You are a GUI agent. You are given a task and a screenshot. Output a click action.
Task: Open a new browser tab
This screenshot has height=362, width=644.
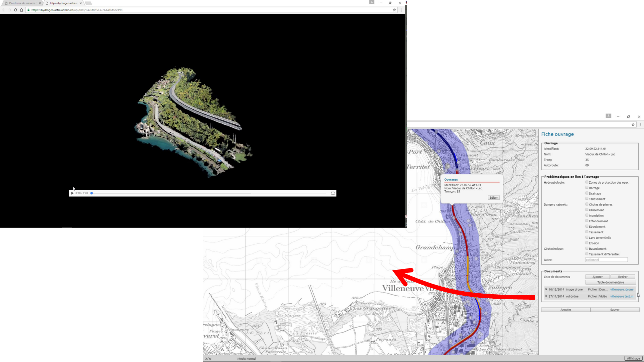[88, 3]
